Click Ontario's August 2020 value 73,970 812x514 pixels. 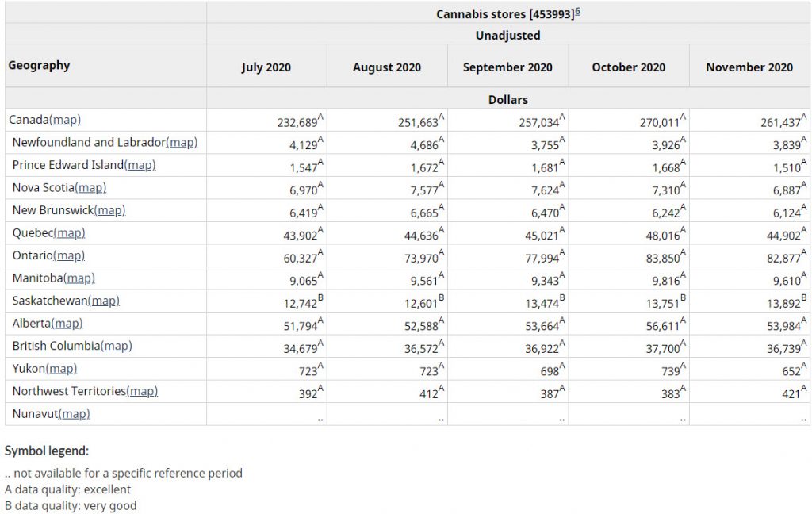click(418, 259)
